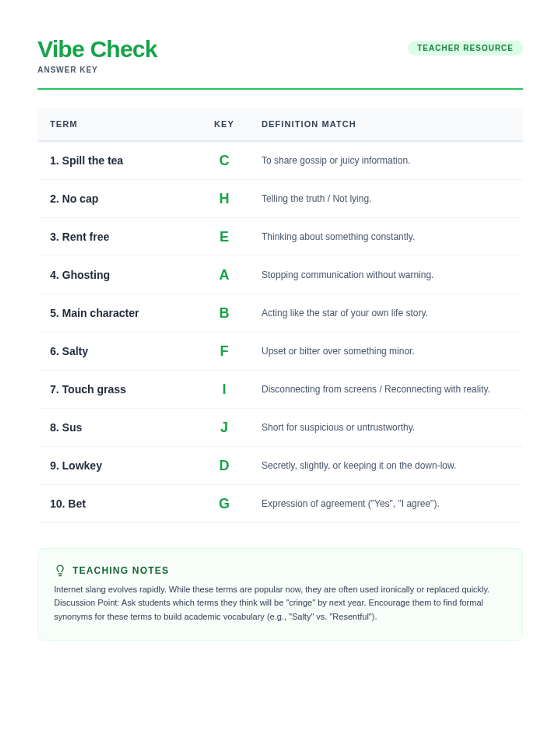560x747 pixels.
Task: Select the answer letter J for Sus
Action: [224, 427]
